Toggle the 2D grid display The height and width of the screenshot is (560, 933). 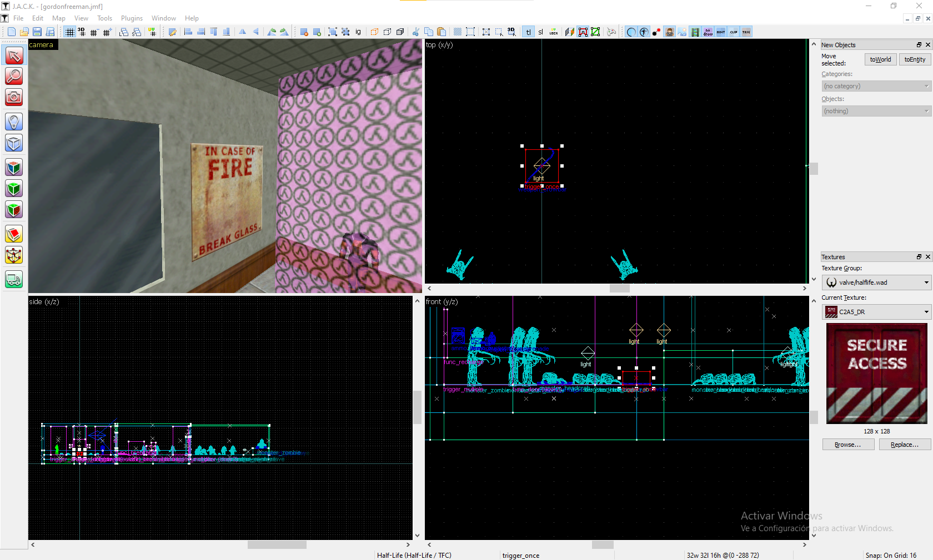coord(69,32)
